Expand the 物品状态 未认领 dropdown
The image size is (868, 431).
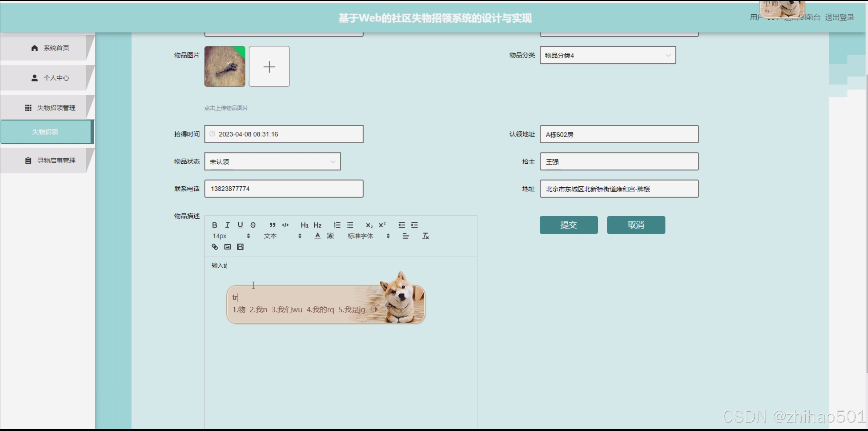coord(272,162)
